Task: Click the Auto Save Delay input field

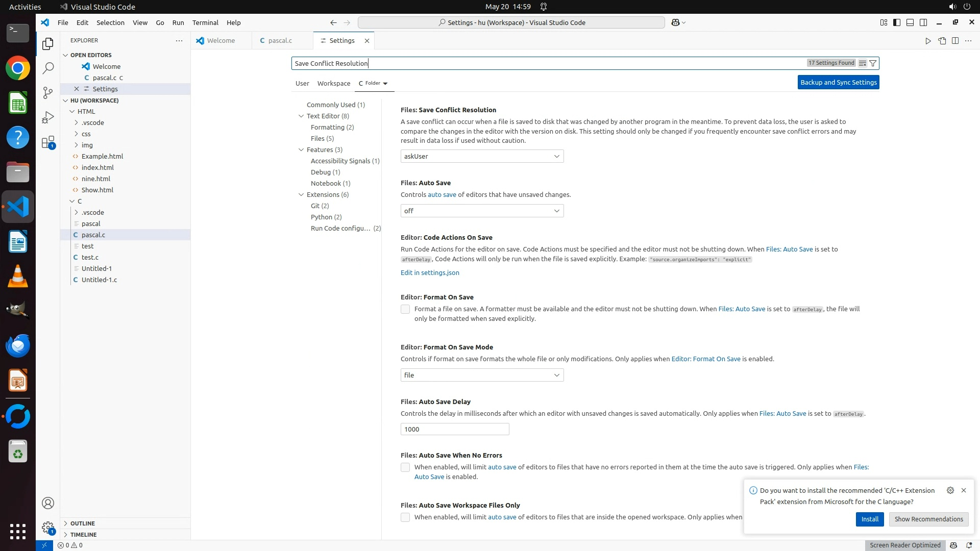Action: click(x=454, y=429)
